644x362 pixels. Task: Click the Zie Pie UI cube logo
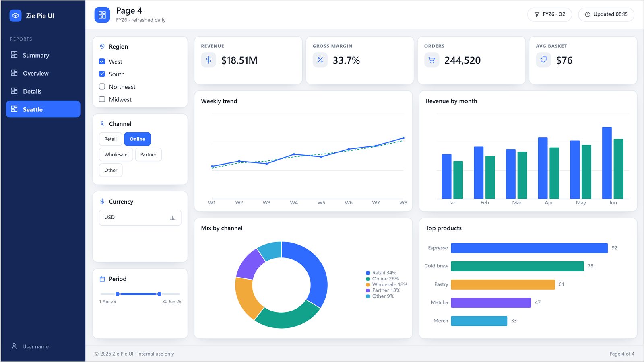15,16
